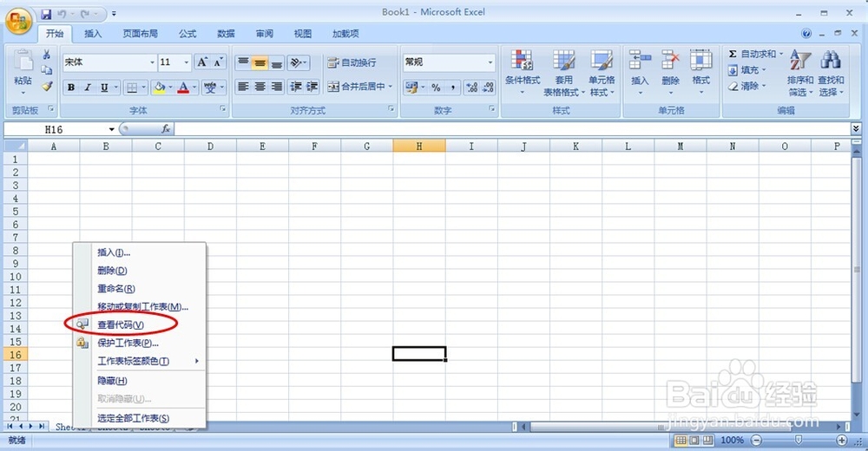Click the red font color A
The height and width of the screenshot is (451, 868).
point(183,88)
